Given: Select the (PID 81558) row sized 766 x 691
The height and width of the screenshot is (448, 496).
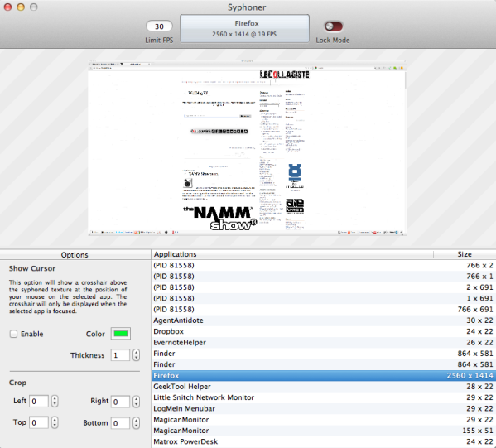Looking at the screenshot, I should [324, 310].
